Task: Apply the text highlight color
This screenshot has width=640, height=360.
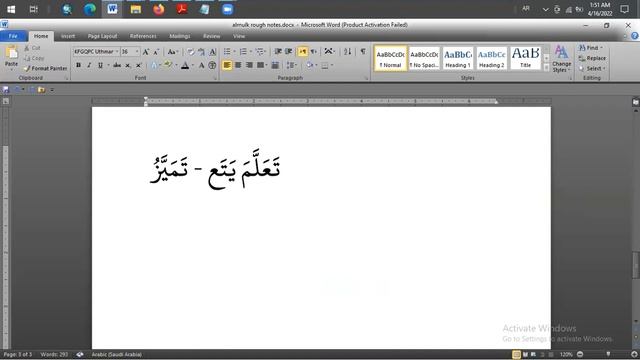Action: coord(168,65)
